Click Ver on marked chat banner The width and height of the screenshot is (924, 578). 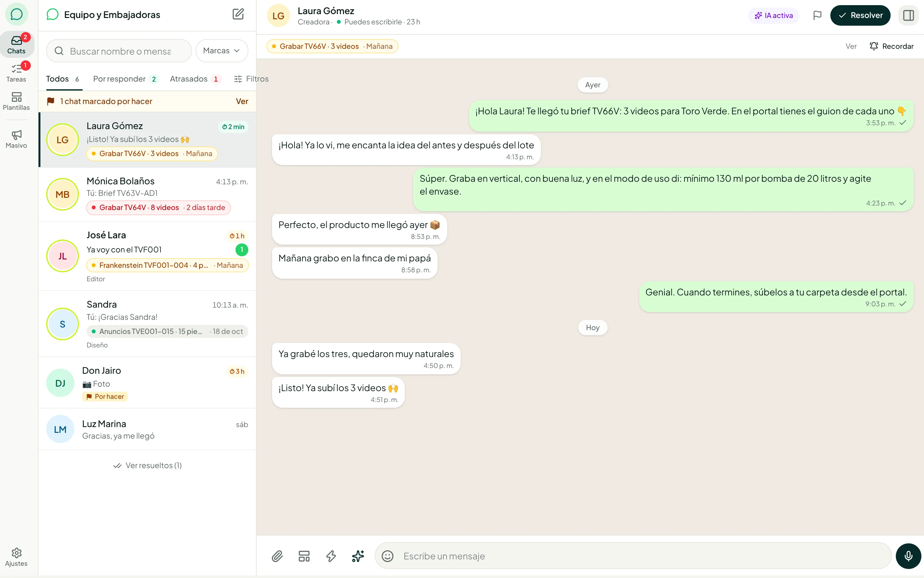click(242, 101)
